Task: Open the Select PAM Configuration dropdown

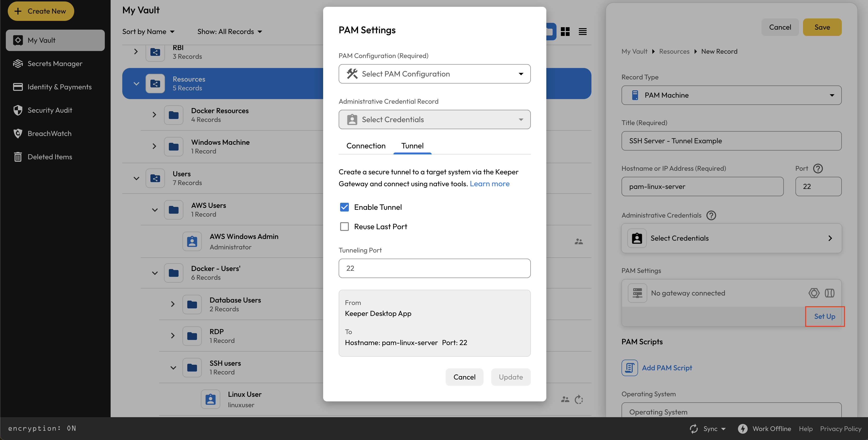Action: [434, 74]
